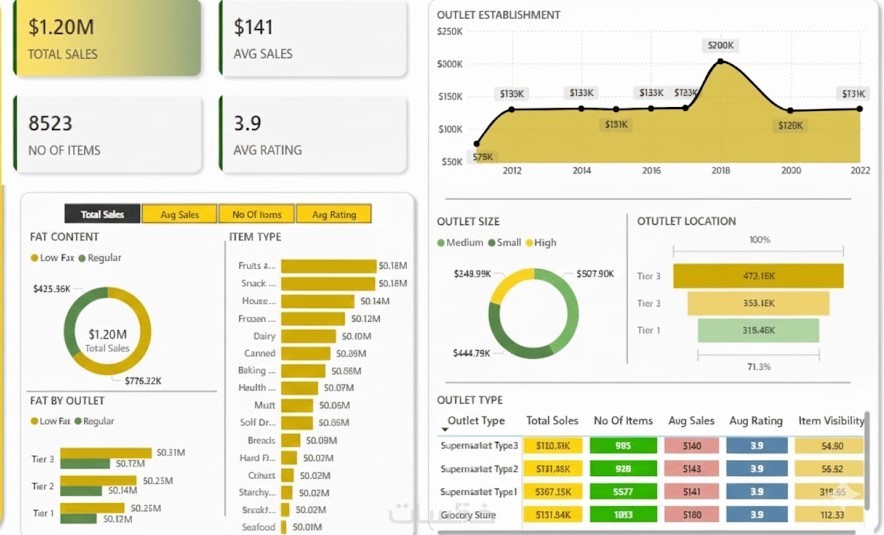Click the 2012 data point on establishment chart
Viewport: 884px width, 535px height.
pyautogui.click(x=512, y=109)
